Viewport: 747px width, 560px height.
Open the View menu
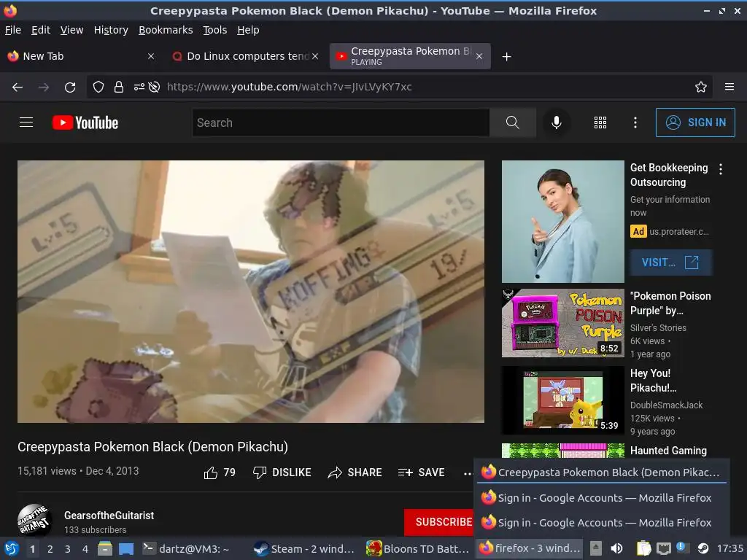coord(72,30)
